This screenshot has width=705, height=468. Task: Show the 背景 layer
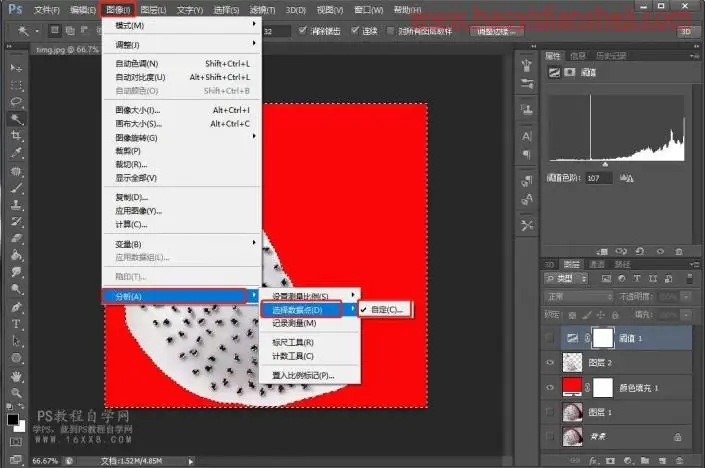[x=549, y=436]
